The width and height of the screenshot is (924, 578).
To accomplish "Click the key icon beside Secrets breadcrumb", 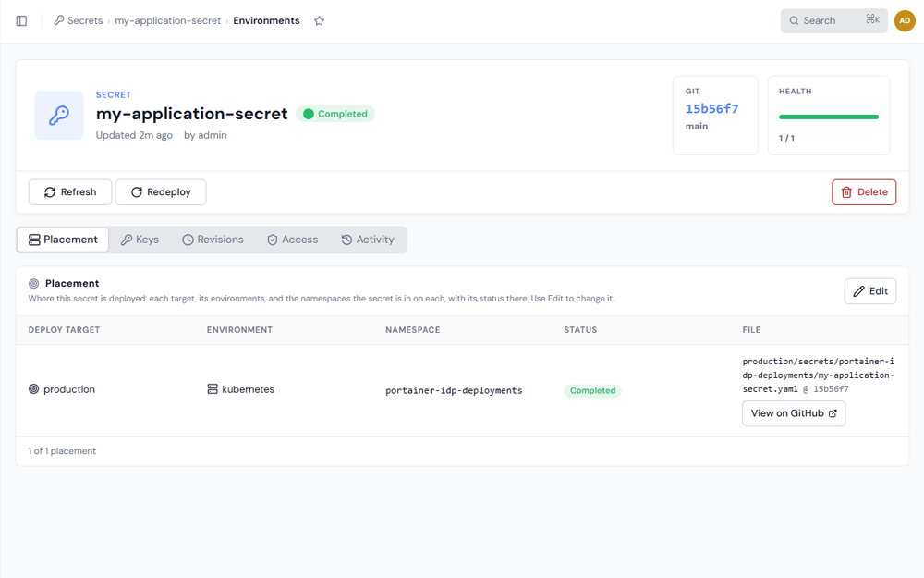I will [59, 20].
